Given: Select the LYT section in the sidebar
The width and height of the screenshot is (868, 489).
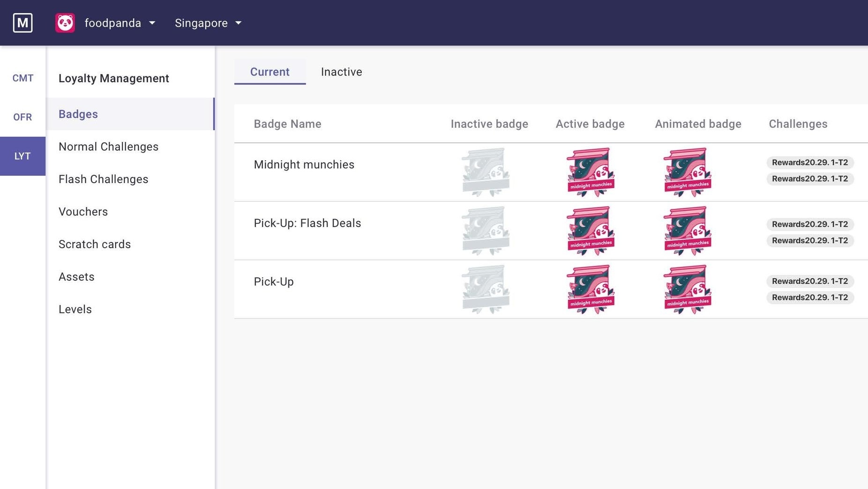Looking at the screenshot, I should [22, 156].
